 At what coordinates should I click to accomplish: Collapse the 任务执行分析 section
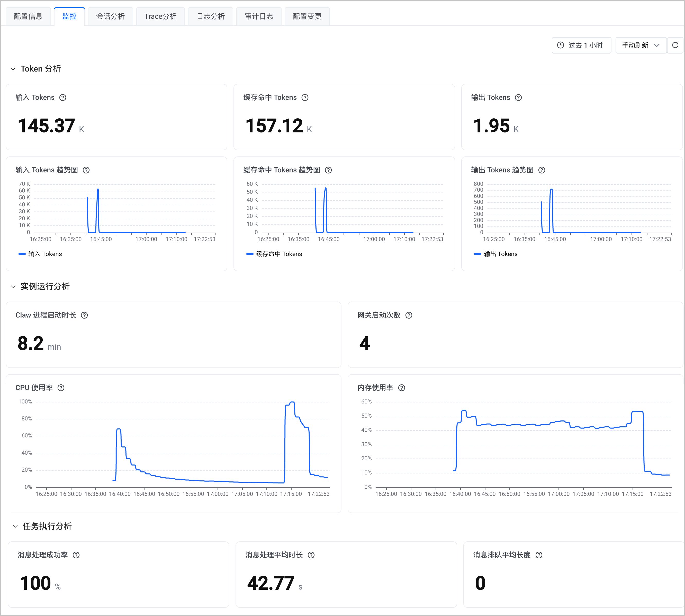tap(15, 526)
